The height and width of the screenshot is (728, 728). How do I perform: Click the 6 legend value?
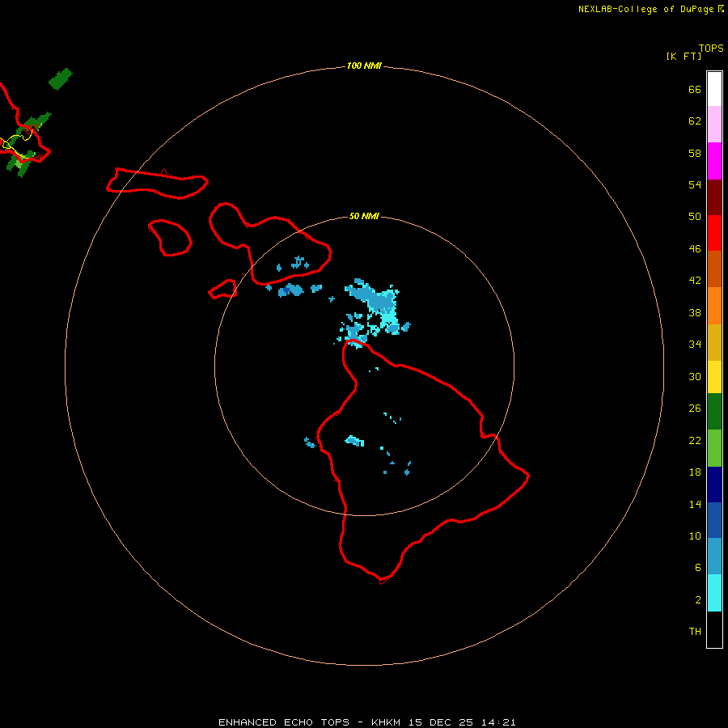tap(697, 567)
